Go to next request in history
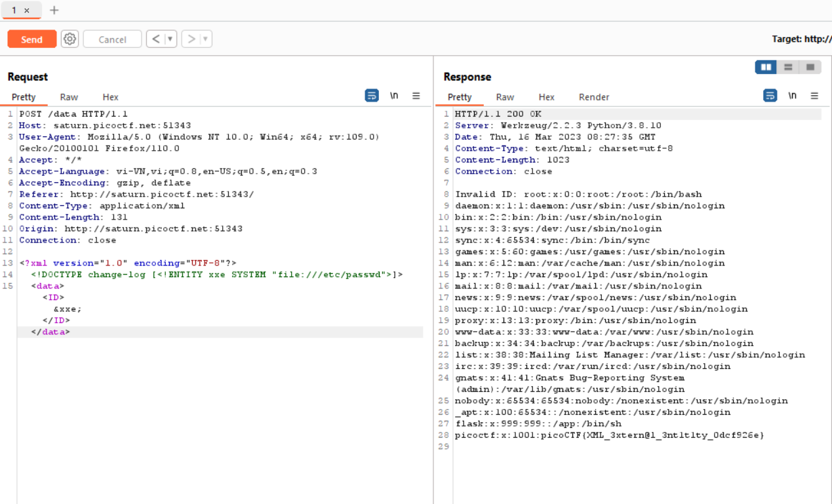832x504 pixels. click(191, 39)
